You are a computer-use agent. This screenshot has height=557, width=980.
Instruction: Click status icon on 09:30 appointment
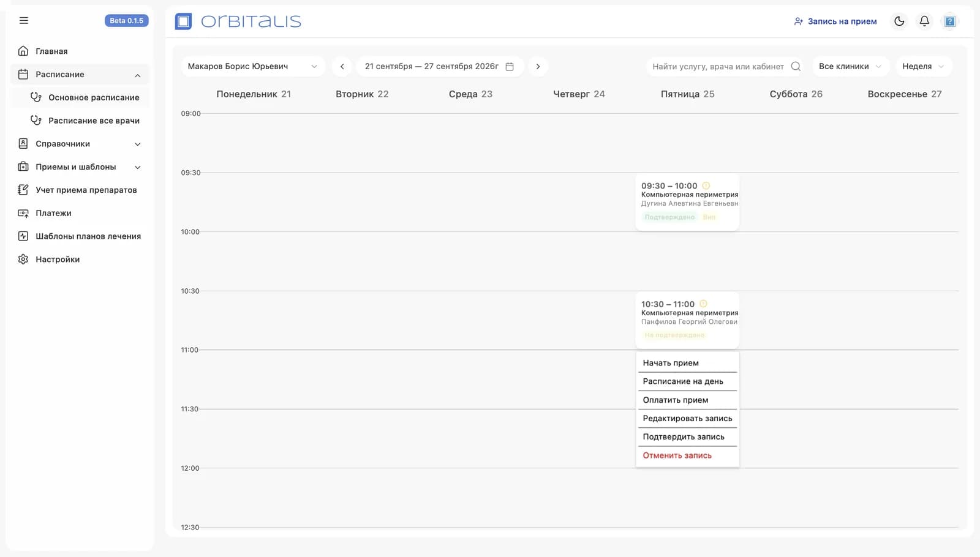(706, 185)
